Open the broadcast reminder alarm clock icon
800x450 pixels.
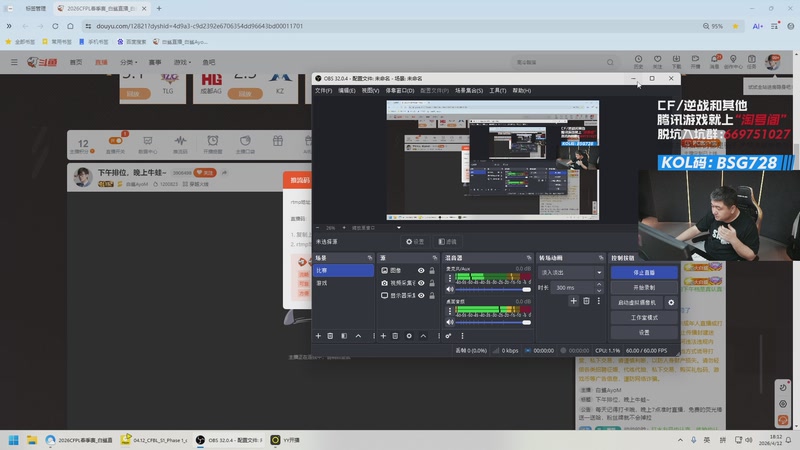(213, 144)
